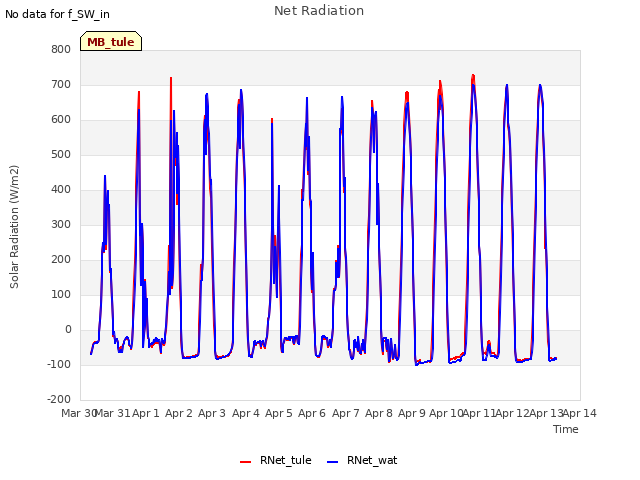Click the Mar 30 x-axis date label
This screenshot has width=640, height=480.
pos(78,413)
